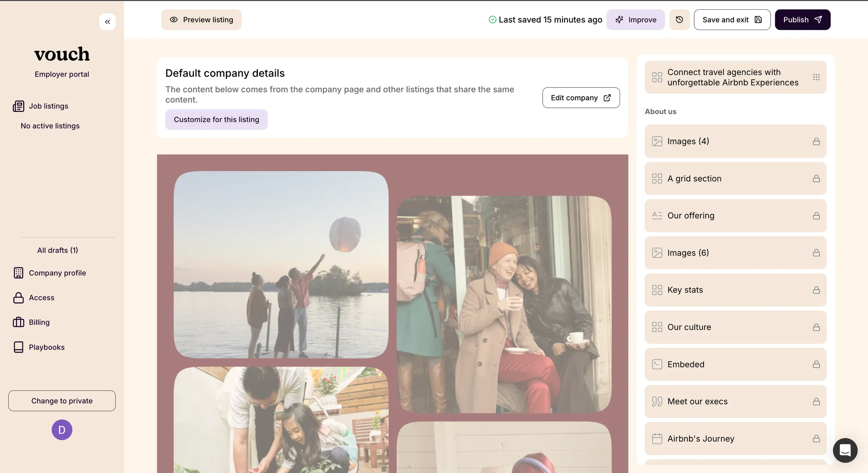
Task: Click the lock icon on A grid section
Action: [x=816, y=179]
